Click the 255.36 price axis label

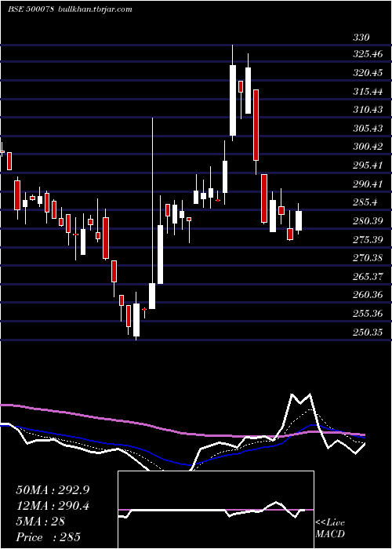368,314
